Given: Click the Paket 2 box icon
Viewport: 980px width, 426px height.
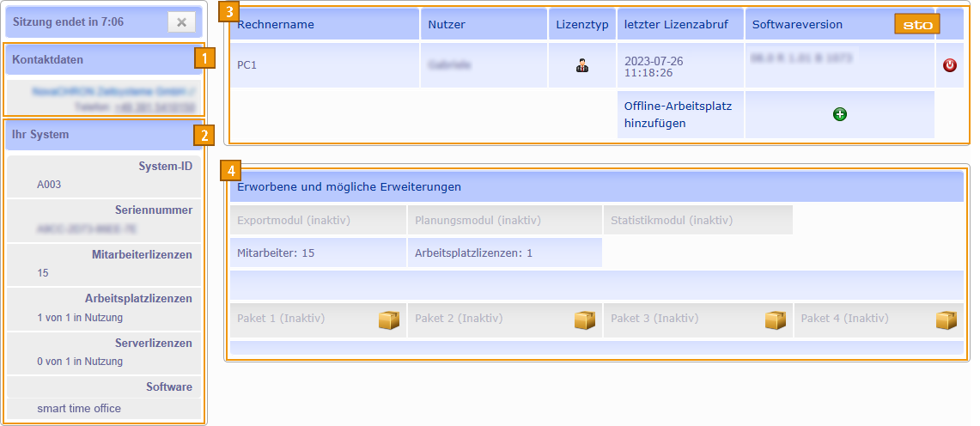Looking at the screenshot, I should pos(585,319).
